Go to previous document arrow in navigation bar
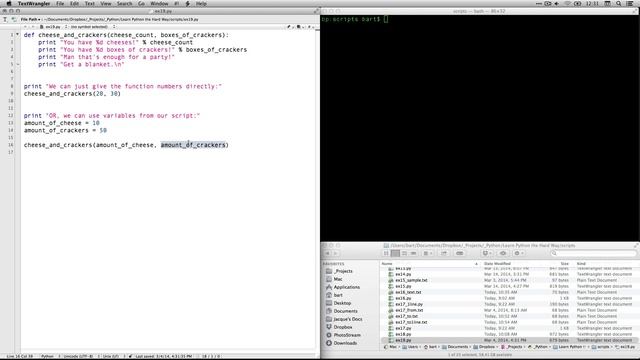Viewport: 640px width, 360px height. click(25, 27)
